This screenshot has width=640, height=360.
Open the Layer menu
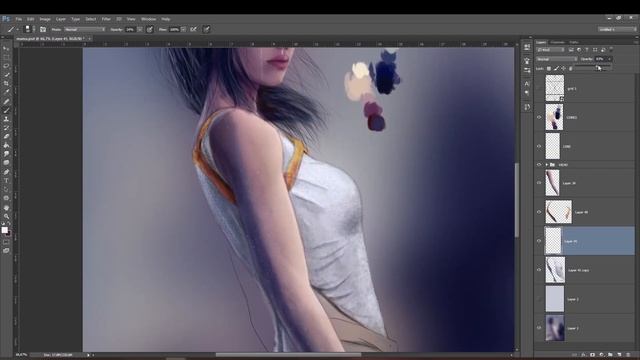click(61, 19)
